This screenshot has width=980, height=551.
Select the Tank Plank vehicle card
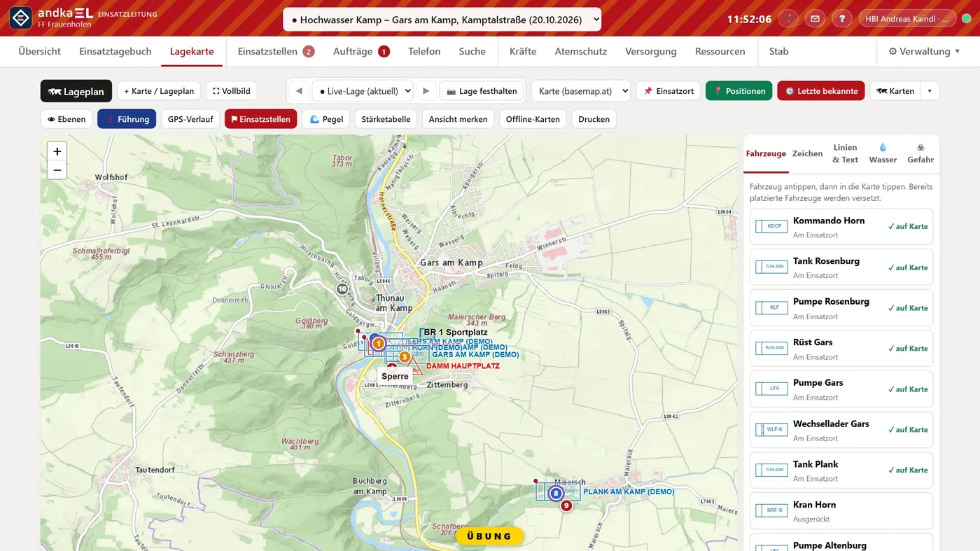coord(841,470)
